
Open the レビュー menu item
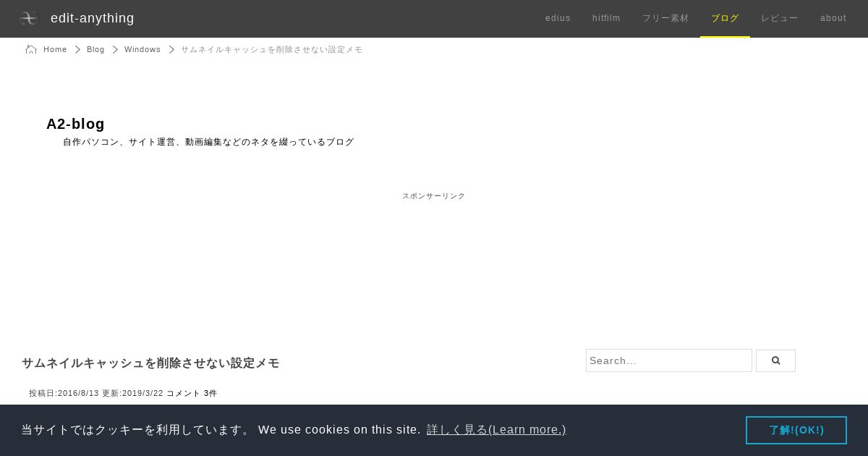coord(780,18)
